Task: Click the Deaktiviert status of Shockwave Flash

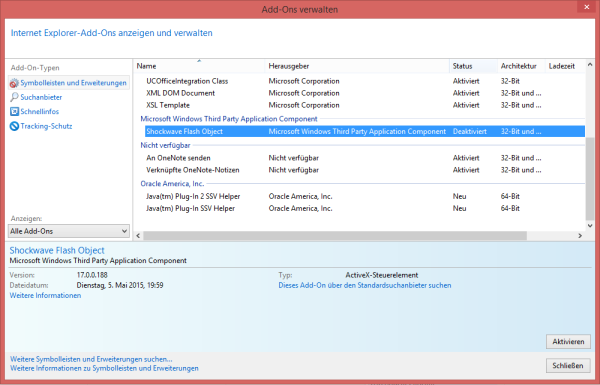Action: pyautogui.click(x=470, y=131)
